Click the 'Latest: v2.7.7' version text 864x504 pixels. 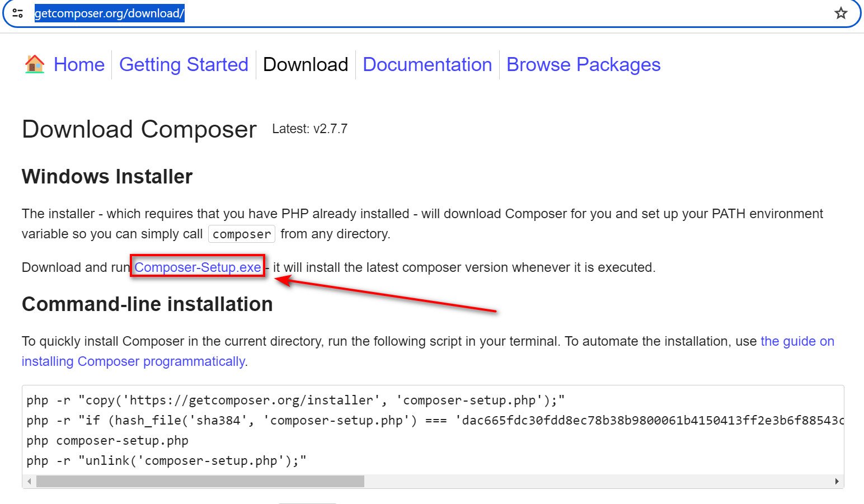tap(309, 129)
